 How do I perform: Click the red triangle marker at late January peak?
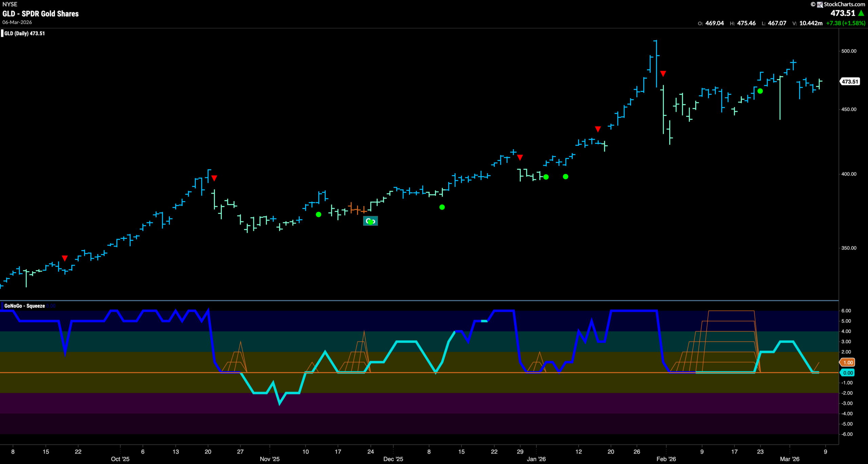[x=663, y=74]
